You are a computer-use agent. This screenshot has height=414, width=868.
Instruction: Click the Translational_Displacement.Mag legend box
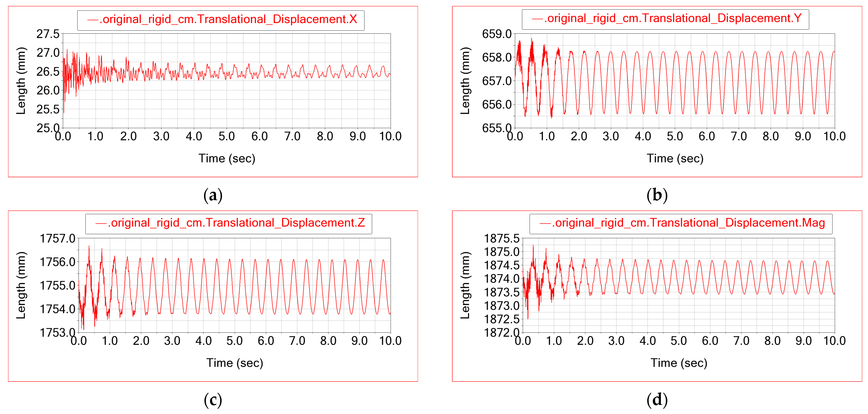point(681,224)
